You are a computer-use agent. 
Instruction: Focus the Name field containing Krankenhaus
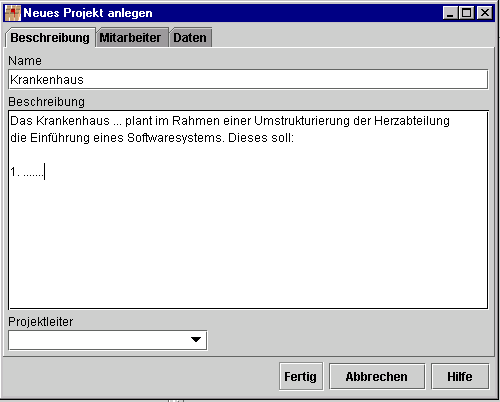tap(248, 79)
